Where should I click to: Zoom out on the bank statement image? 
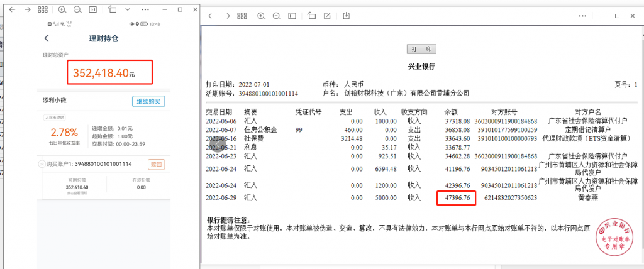tap(277, 16)
